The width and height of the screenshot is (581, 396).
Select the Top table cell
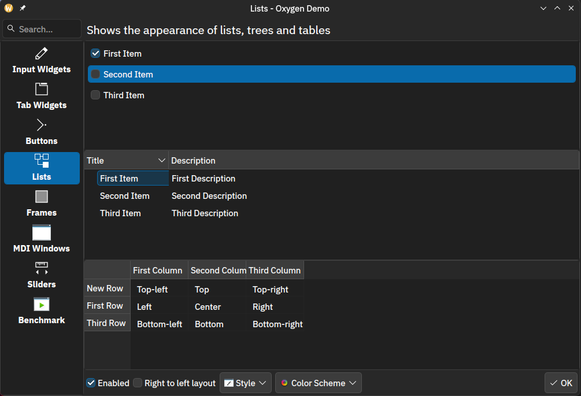click(218, 289)
